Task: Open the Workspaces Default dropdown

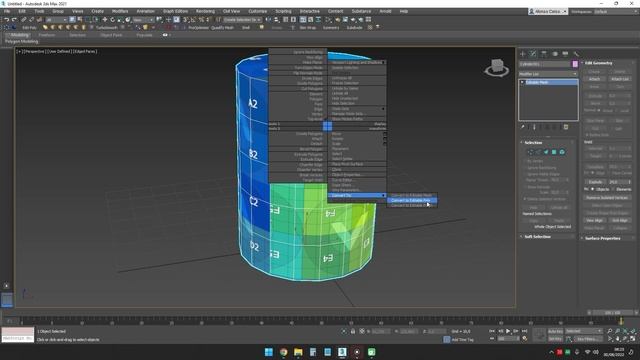Action: pyautogui.click(x=615, y=11)
